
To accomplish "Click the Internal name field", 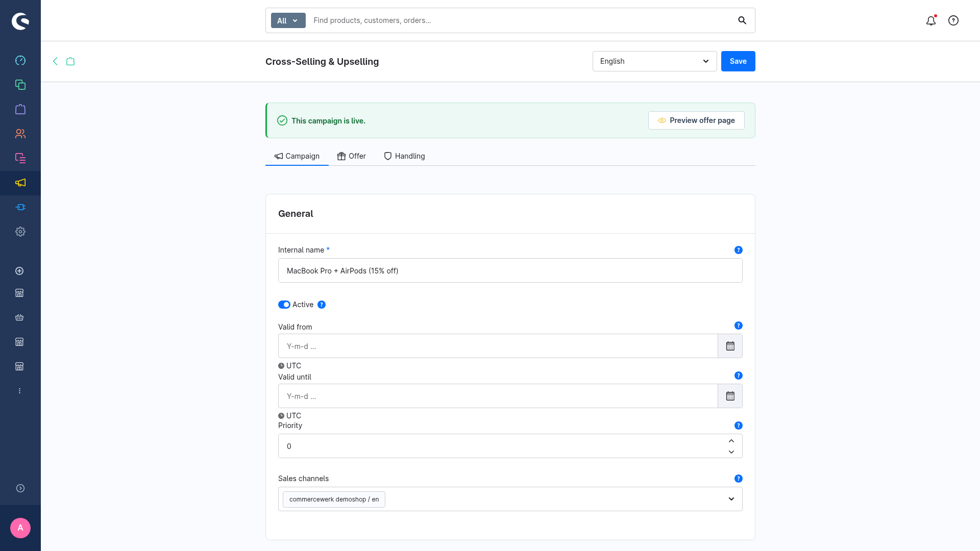I will pyautogui.click(x=510, y=270).
